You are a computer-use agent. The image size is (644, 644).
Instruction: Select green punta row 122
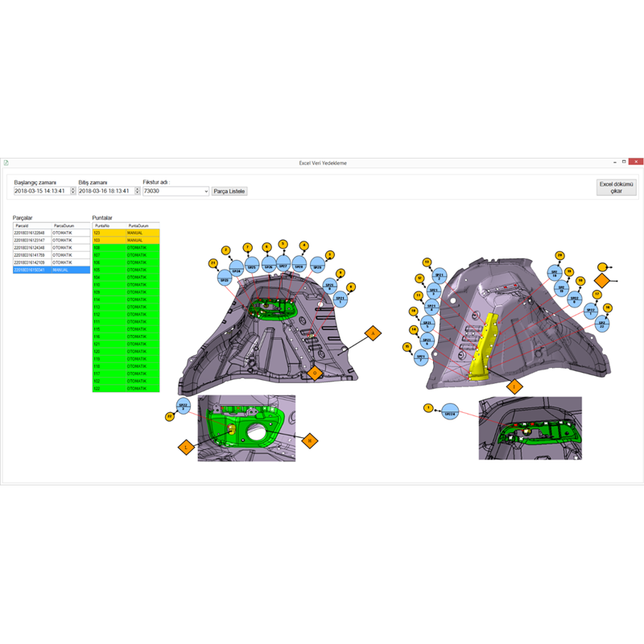[126, 388]
